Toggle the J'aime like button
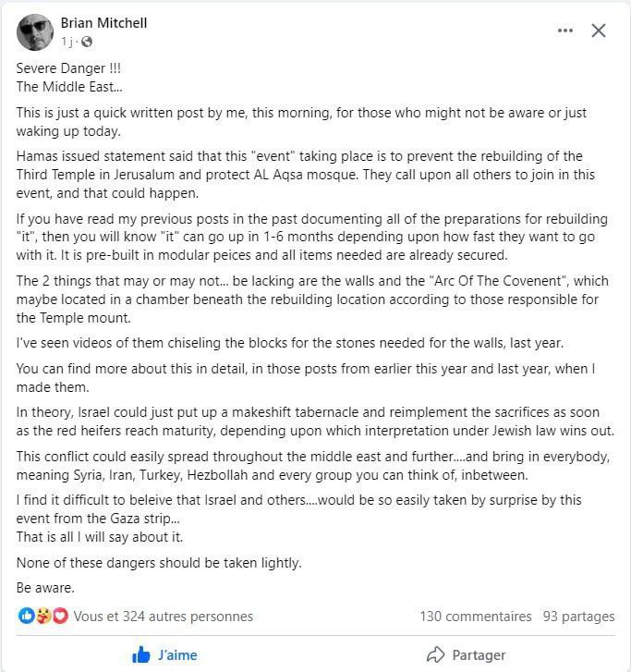 click(x=165, y=654)
